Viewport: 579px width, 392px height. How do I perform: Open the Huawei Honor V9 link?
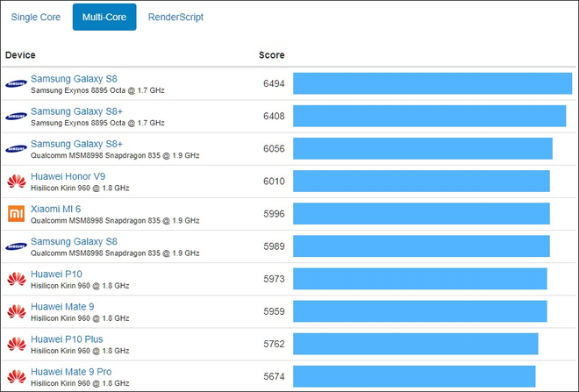point(68,176)
